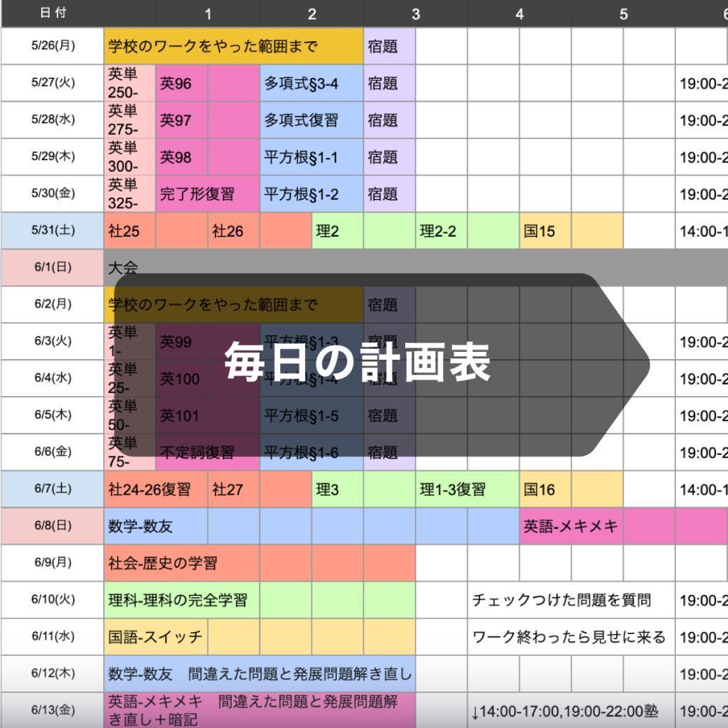
Task: Click the 理2 cell
Action: coord(338,231)
